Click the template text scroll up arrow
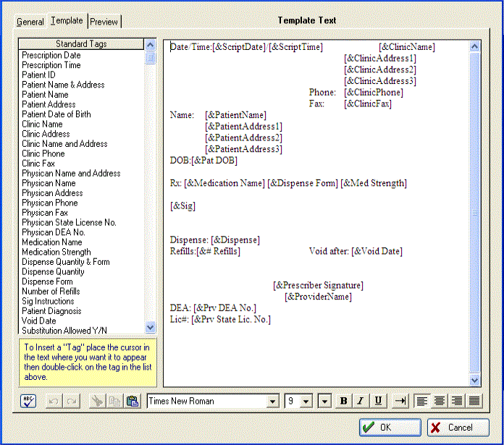The height and width of the screenshot is (445, 504). click(475, 46)
